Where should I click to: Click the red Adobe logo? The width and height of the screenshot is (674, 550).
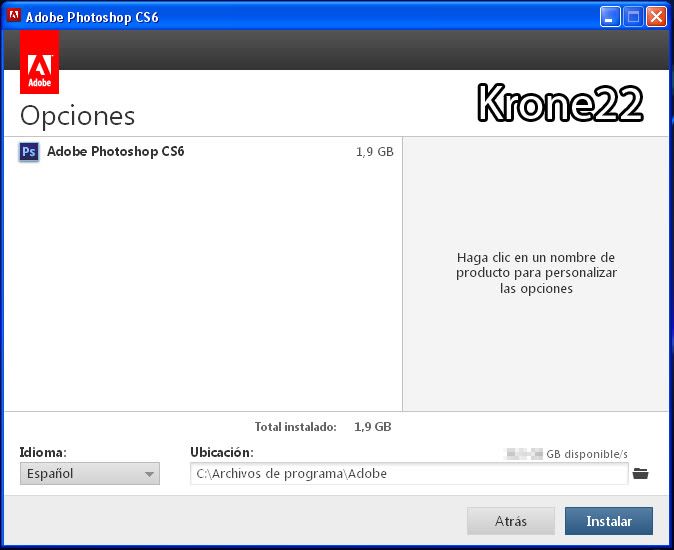(40, 62)
